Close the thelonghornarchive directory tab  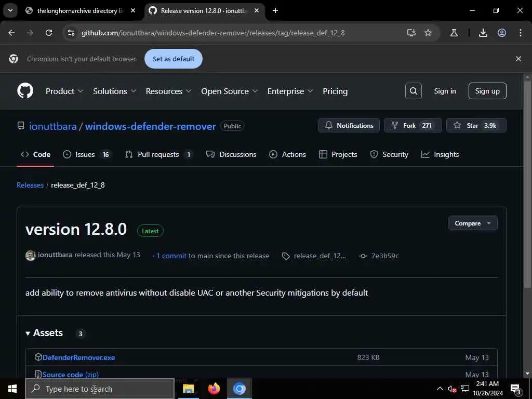tap(133, 10)
